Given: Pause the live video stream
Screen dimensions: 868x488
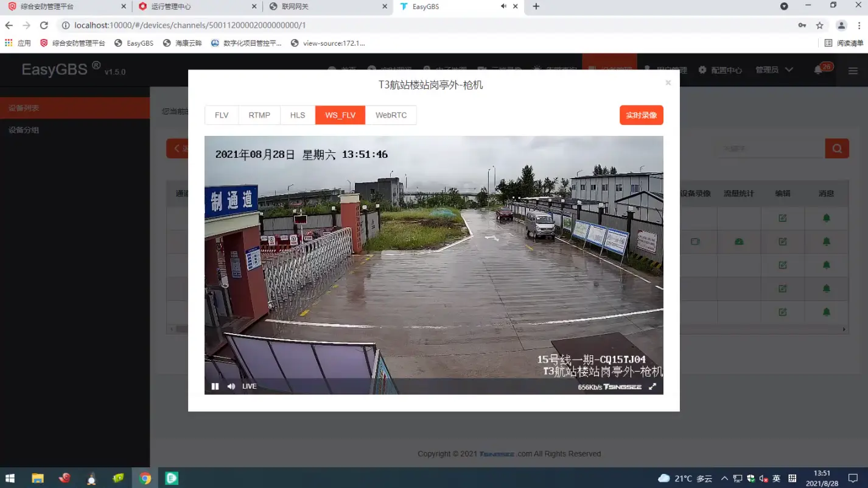Looking at the screenshot, I should pyautogui.click(x=215, y=386).
